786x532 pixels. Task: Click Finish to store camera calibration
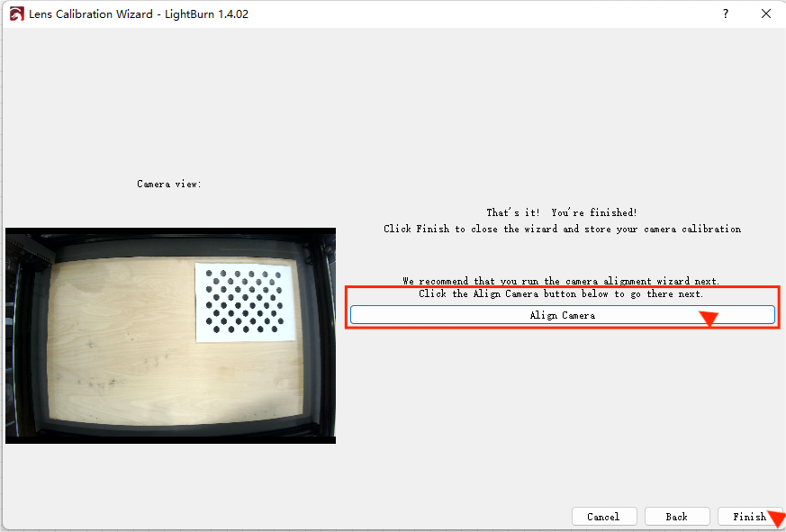tap(747, 517)
